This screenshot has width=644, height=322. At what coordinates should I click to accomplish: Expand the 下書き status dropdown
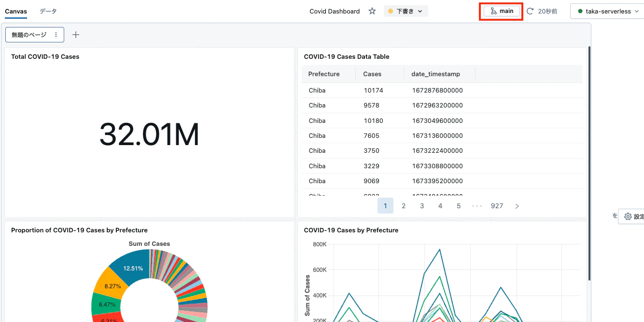(x=406, y=11)
